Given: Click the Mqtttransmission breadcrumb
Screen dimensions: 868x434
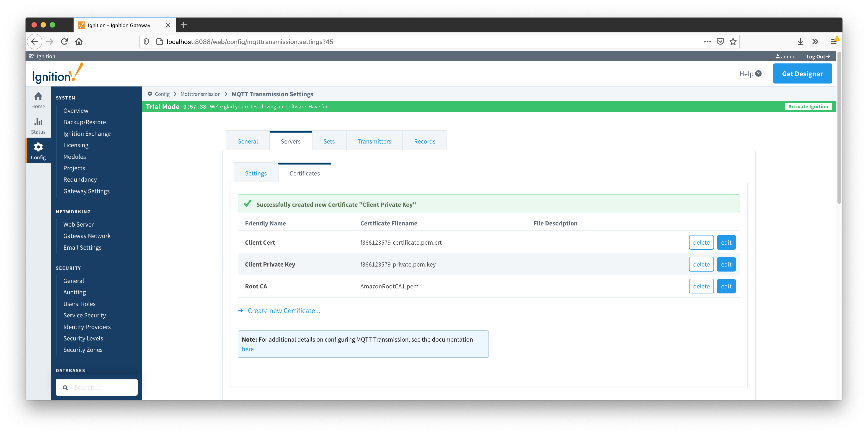Looking at the screenshot, I should (x=201, y=94).
